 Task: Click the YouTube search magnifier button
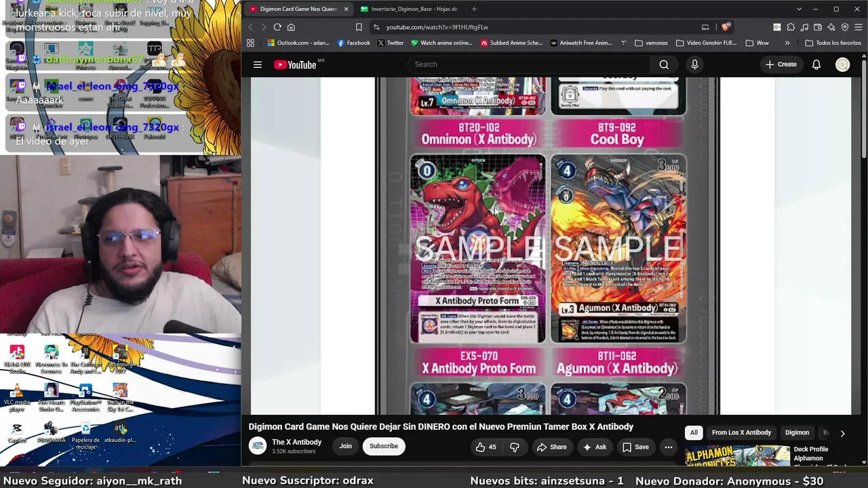pos(664,64)
